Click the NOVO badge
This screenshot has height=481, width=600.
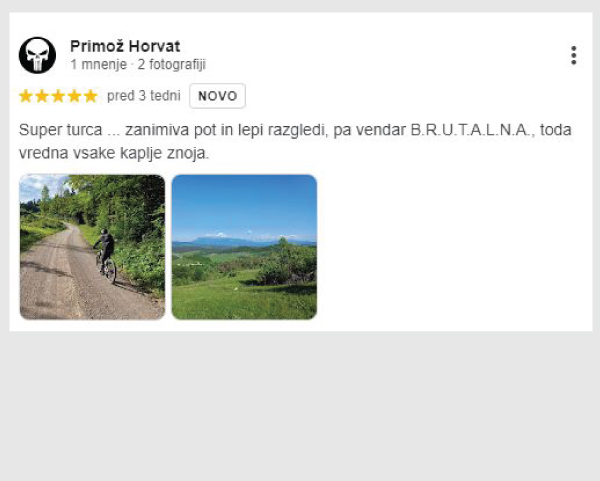point(217,96)
